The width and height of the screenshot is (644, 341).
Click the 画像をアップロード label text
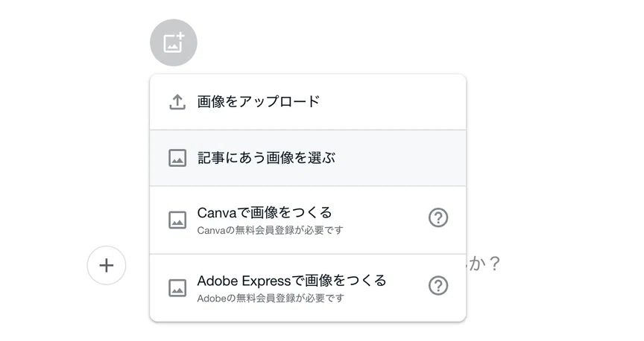pos(259,101)
